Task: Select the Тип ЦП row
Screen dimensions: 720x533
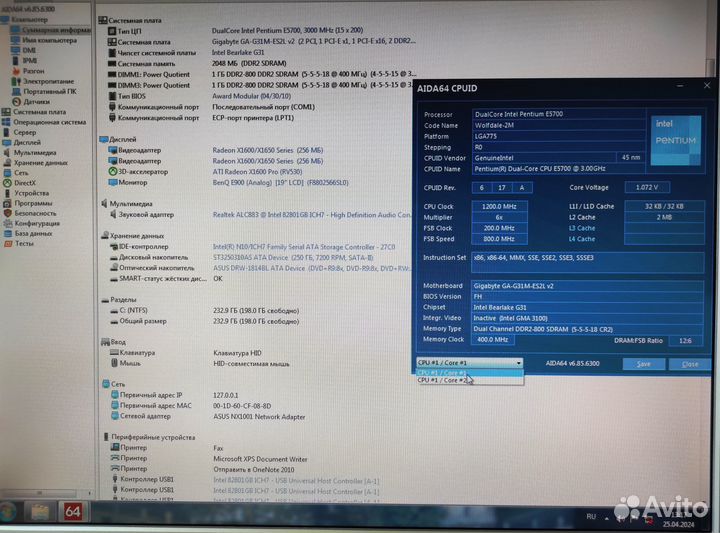Action: tap(235, 31)
